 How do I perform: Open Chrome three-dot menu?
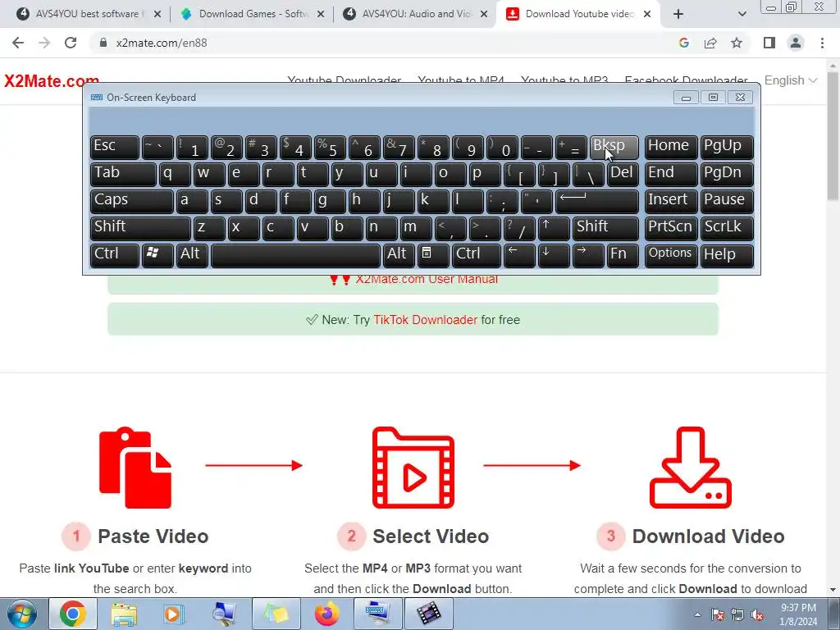822,43
